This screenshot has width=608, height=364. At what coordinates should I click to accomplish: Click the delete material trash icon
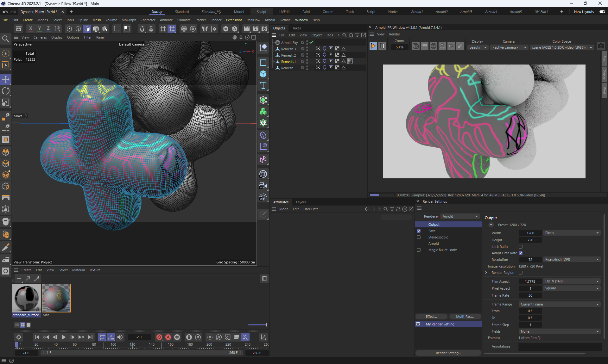point(264,279)
